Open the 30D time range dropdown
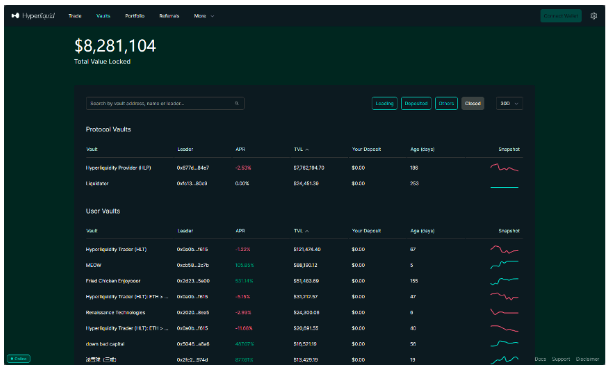 tap(509, 103)
